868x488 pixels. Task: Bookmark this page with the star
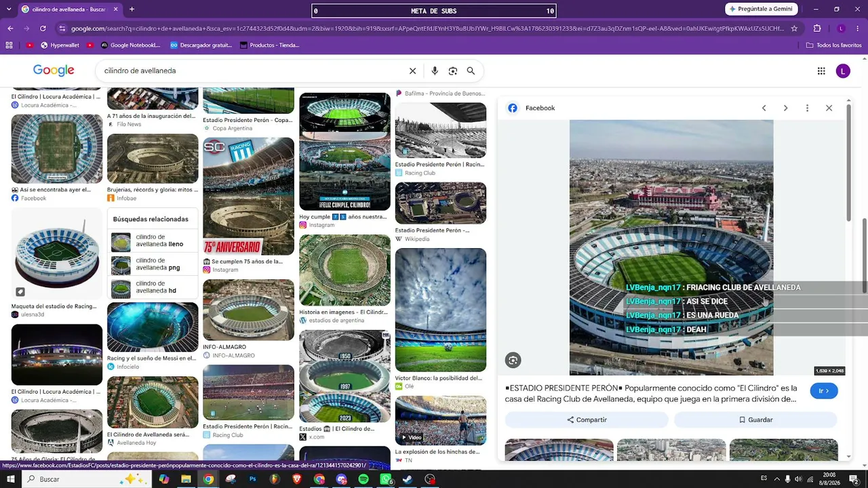coord(794,28)
